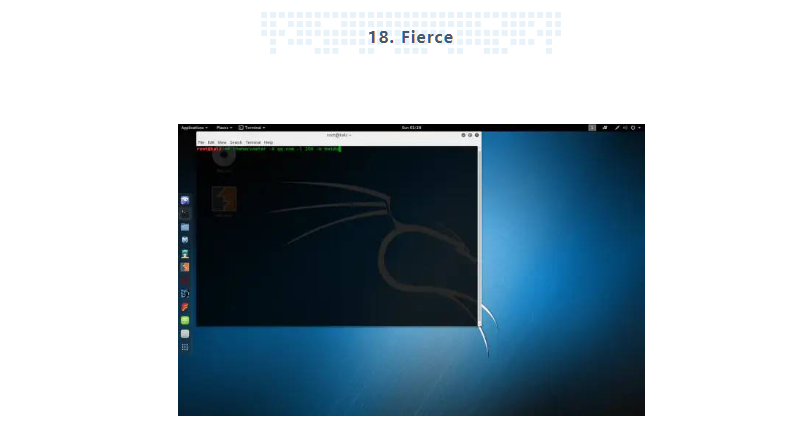The height and width of the screenshot is (446, 811).
Task: Open the power system menu arrow
Action: (x=639, y=128)
